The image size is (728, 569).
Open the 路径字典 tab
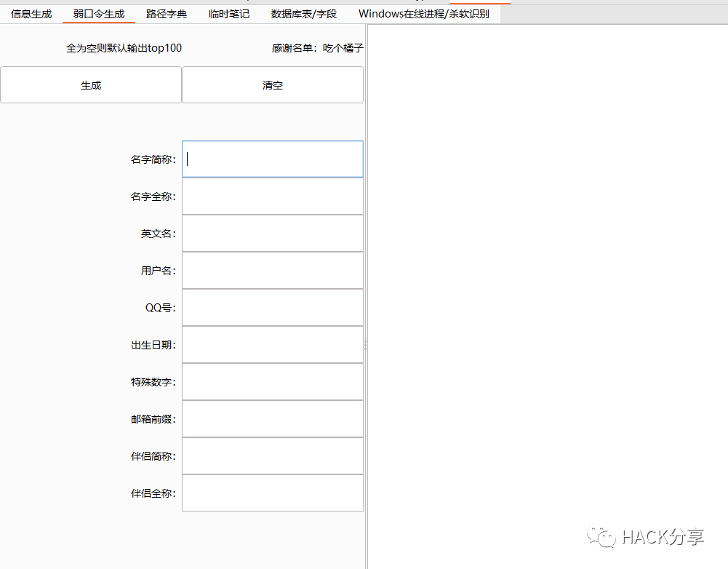pos(167,14)
